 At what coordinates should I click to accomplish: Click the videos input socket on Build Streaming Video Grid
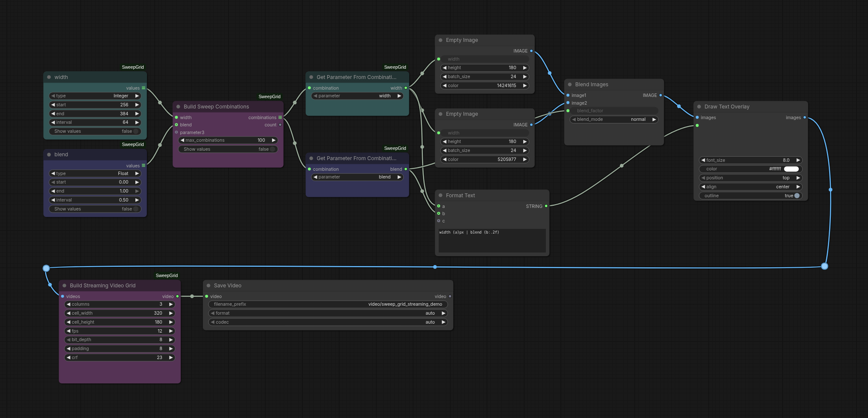tap(63, 296)
